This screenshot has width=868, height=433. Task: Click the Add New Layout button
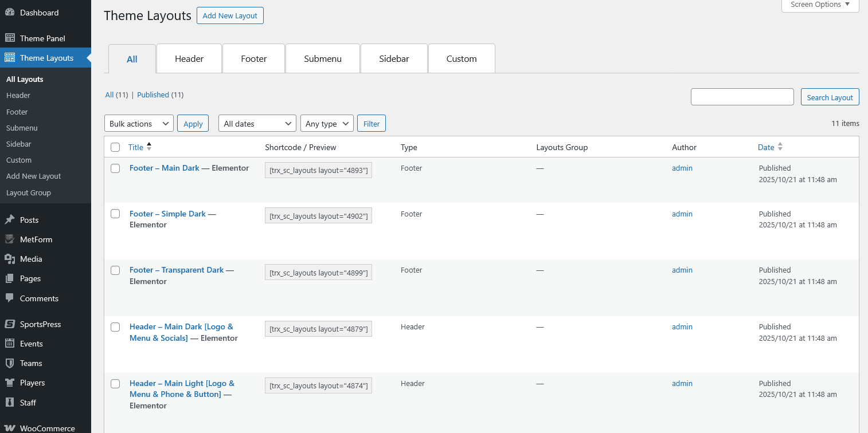click(230, 15)
